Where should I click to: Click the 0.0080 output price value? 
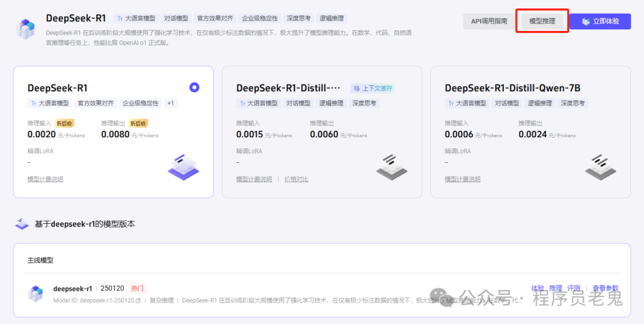point(116,134)
